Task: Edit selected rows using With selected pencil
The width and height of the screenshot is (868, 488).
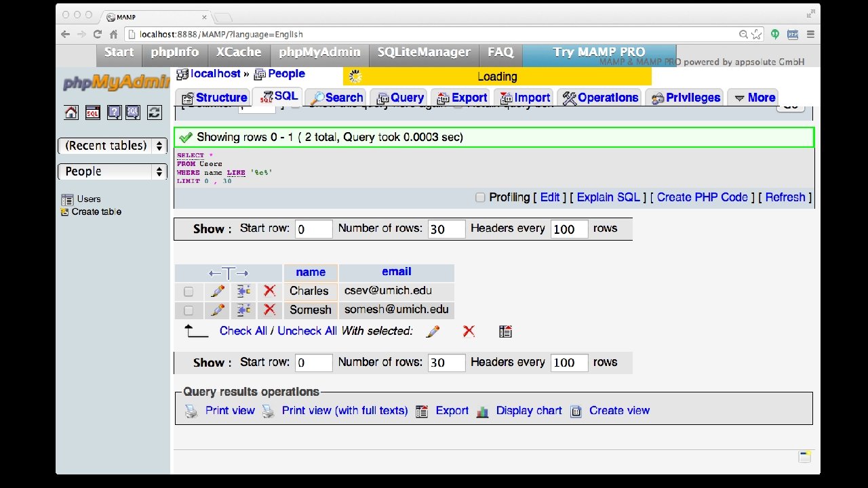Action: (x=433, y=331)
